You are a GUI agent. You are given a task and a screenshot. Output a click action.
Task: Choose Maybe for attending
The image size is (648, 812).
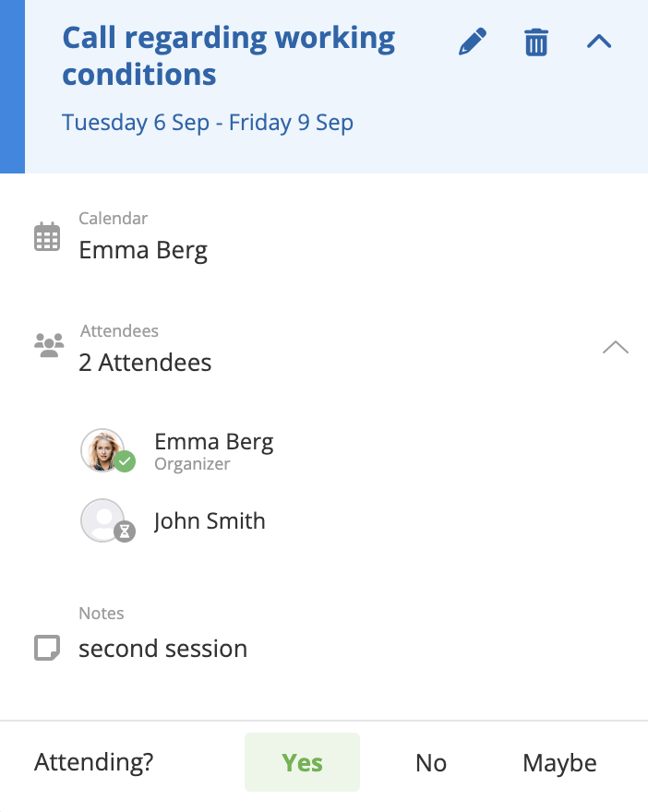tap(559, 763)
